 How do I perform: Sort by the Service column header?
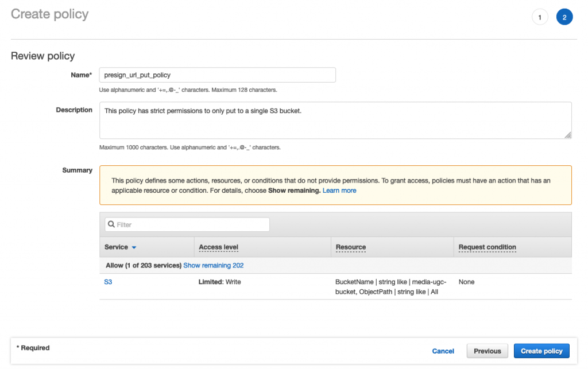pyautogui.click(x=116, y=247)
